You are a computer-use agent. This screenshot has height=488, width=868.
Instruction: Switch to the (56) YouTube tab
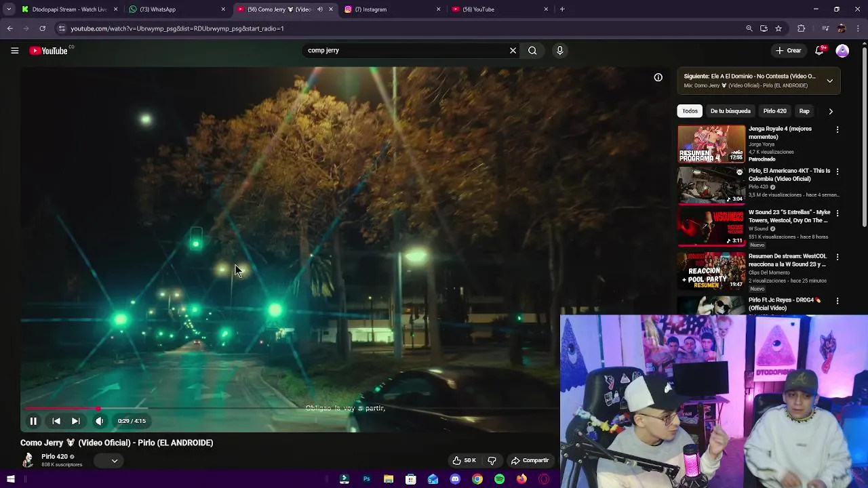coord(499,9)
